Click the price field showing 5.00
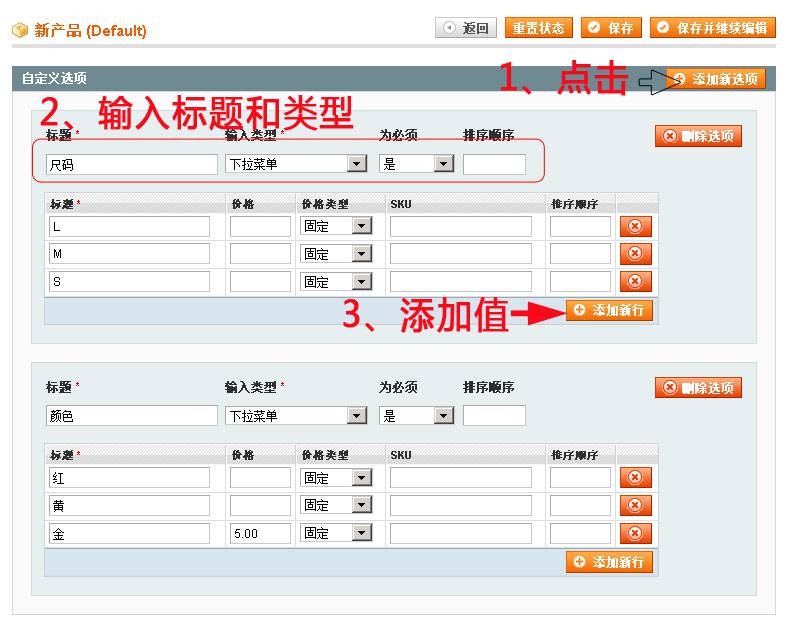The height and width of the screenshot is (642, 797). coord(260,534)
